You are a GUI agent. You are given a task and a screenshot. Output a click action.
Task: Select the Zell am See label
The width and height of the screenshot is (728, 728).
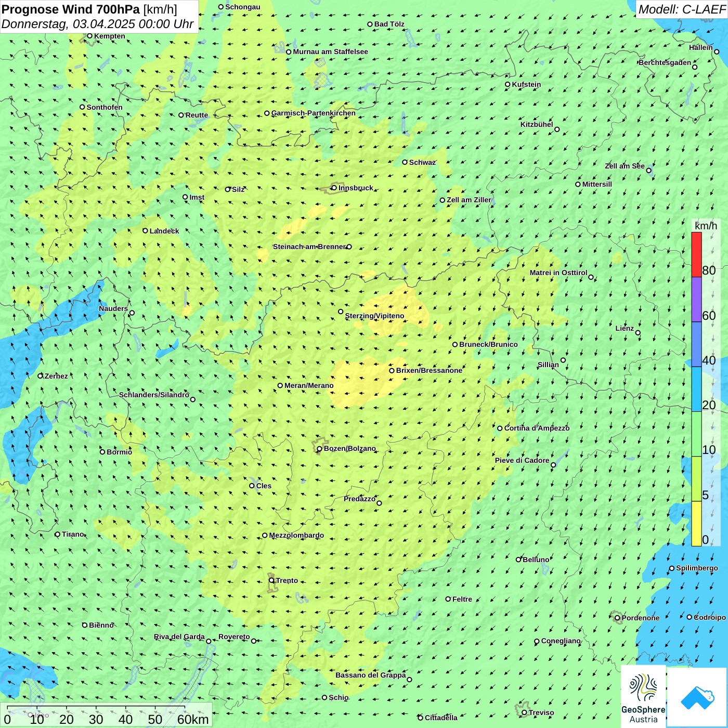pyautogui.click(x=625, y=166)
